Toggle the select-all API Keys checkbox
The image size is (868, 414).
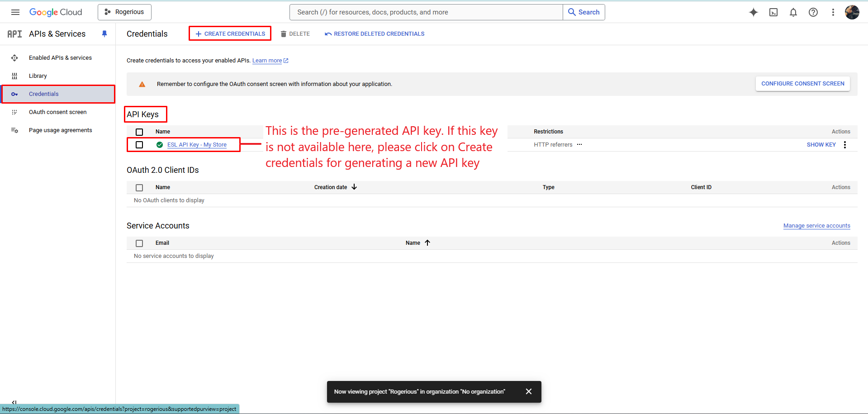point(139,132)
